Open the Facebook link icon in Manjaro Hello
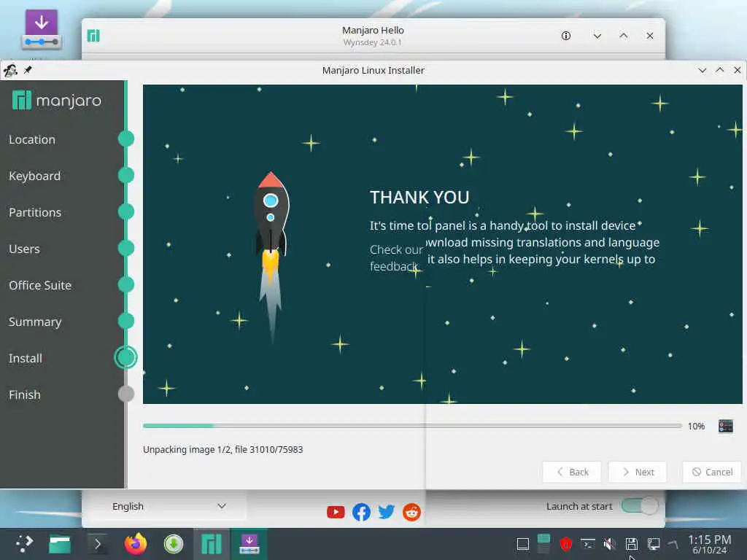The height and width of the screenshot is (560, 747). (362, 513)
